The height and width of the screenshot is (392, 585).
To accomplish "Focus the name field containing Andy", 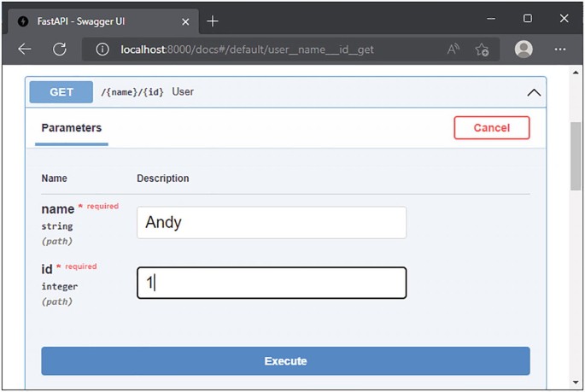I will tap(272, 223).
